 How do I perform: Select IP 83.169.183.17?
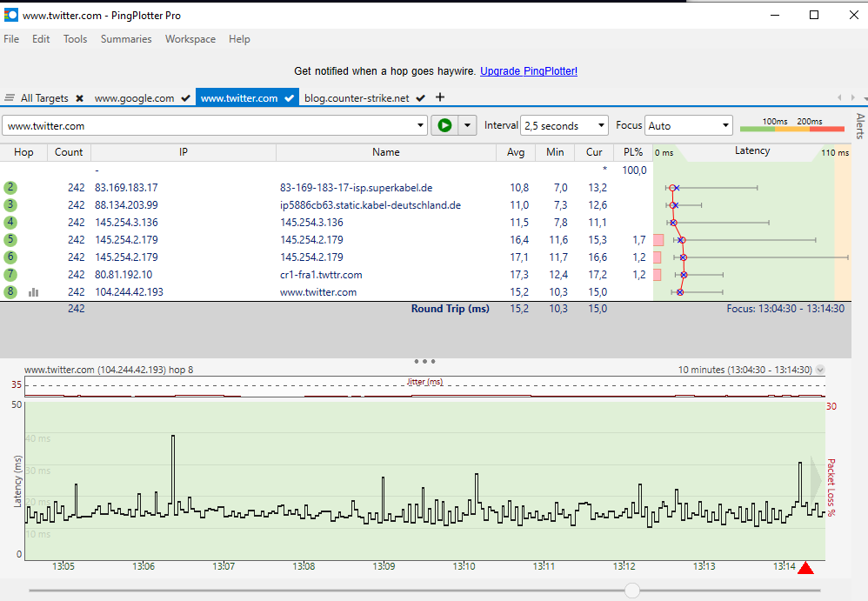click(126, 188)
